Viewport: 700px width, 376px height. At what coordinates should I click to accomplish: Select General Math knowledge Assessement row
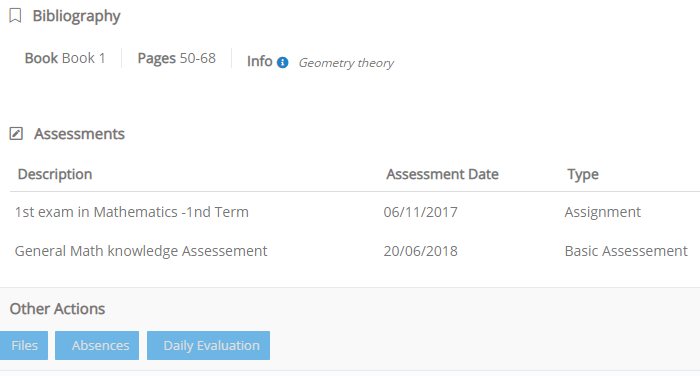(355, 251)
